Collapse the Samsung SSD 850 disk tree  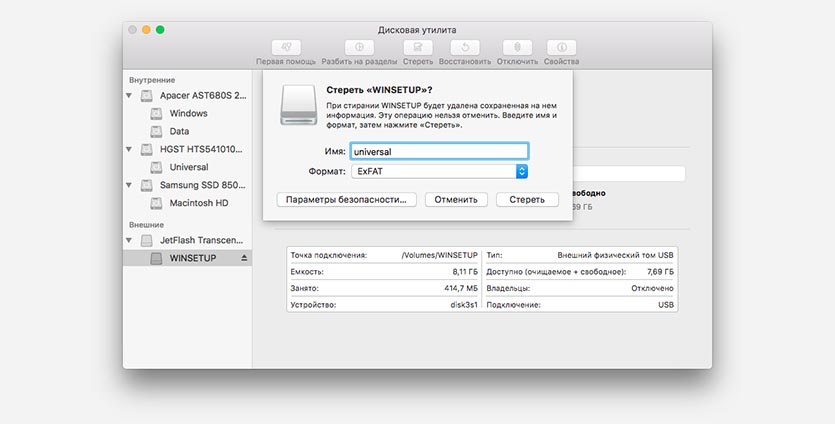(130, 186)
